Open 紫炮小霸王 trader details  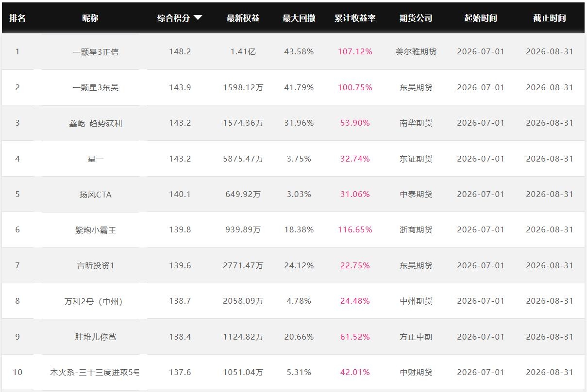(x=96, y=230)
